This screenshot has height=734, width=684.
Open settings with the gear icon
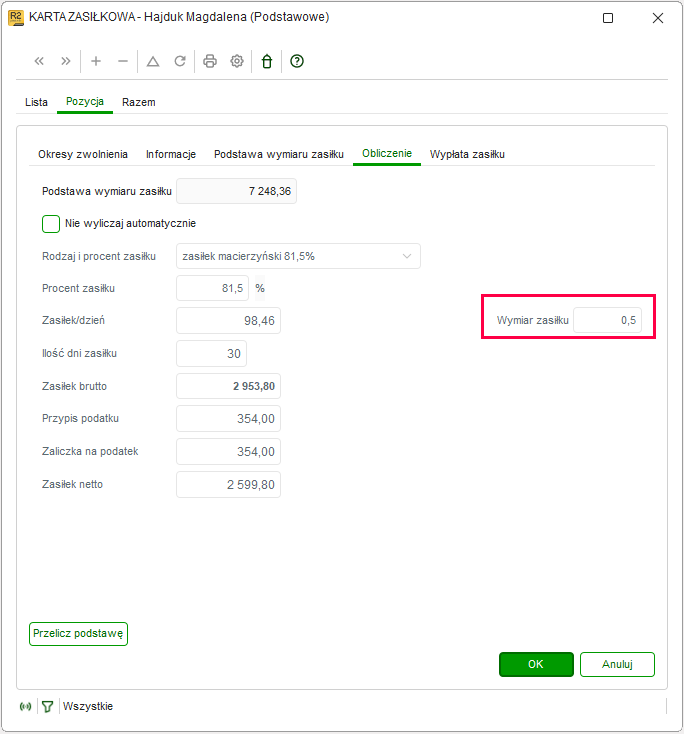point(237,61)
